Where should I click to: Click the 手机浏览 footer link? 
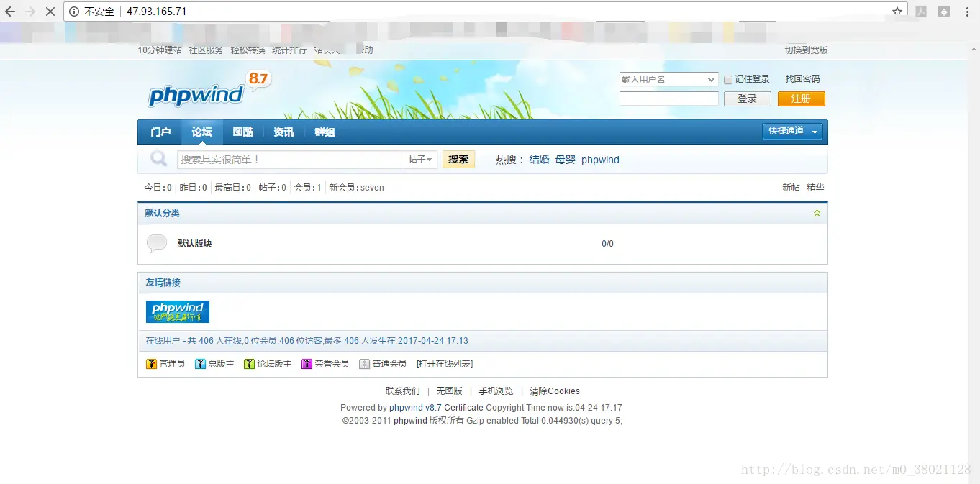point(496,391)
